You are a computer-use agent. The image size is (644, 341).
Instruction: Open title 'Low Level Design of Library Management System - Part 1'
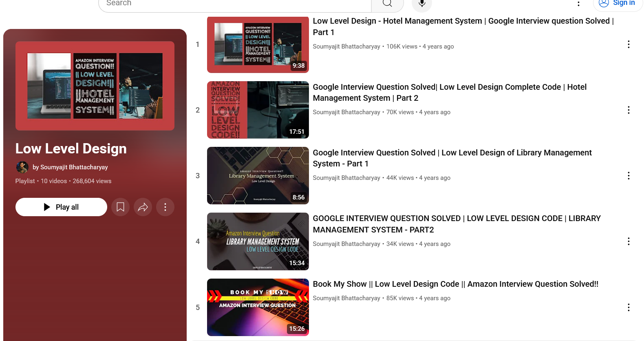(x=452, y=158)
